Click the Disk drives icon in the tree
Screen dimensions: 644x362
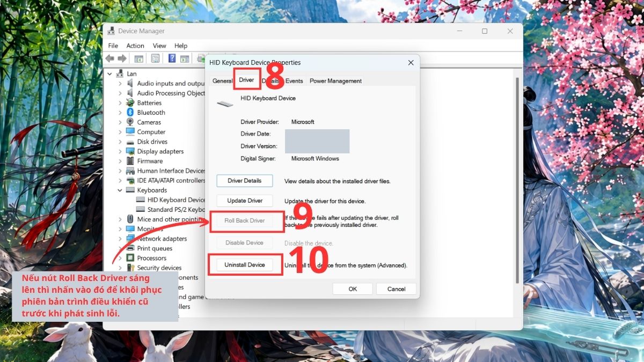point(130,142)
